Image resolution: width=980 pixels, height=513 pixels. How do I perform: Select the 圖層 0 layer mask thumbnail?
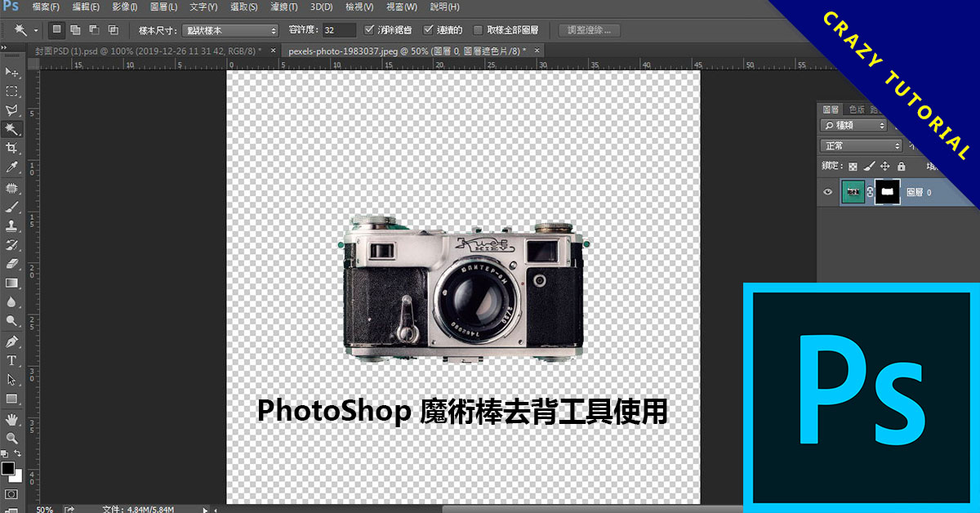coord(887,192)
